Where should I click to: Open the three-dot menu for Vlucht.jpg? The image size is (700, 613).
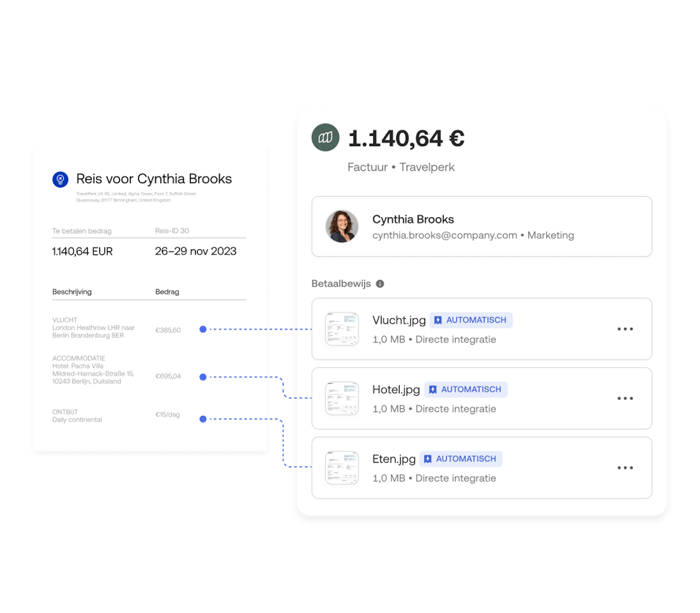[x=625, y=329]
